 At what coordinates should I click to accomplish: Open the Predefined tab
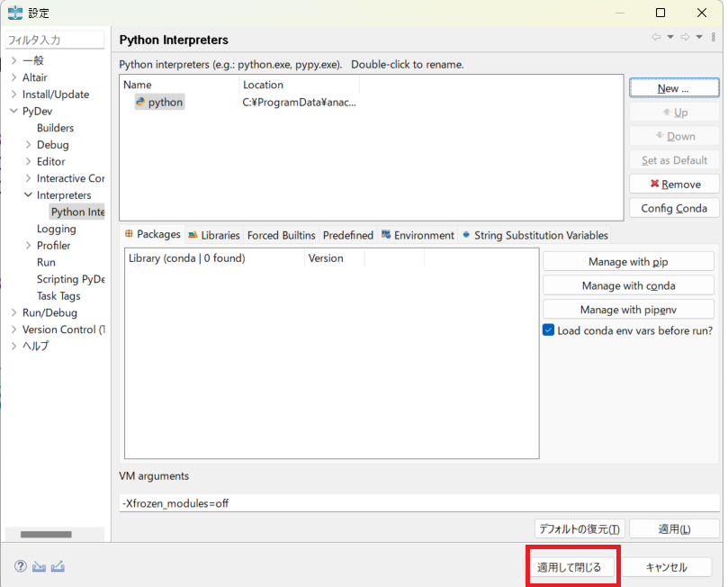coord(348,235)
